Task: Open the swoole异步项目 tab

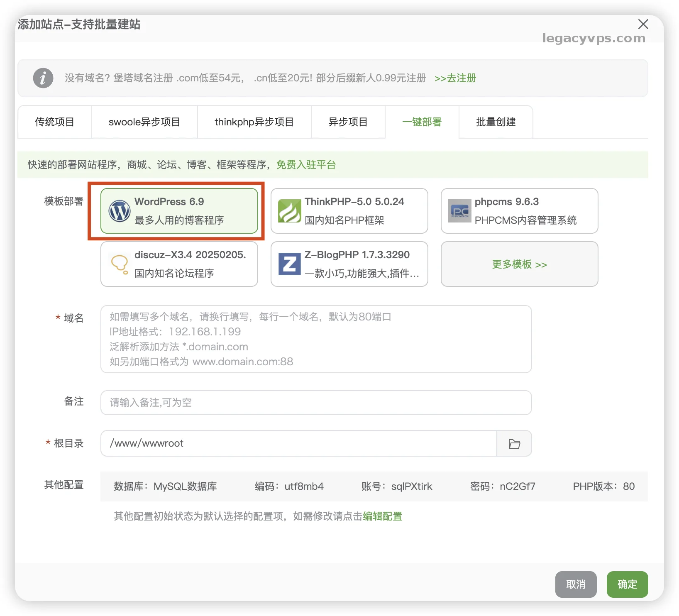Action: pos(144,122)
